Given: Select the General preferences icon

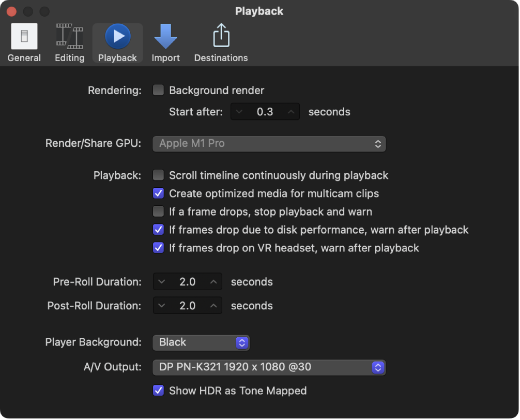Looking at the screenshot, I should click(x=24, y=41).
